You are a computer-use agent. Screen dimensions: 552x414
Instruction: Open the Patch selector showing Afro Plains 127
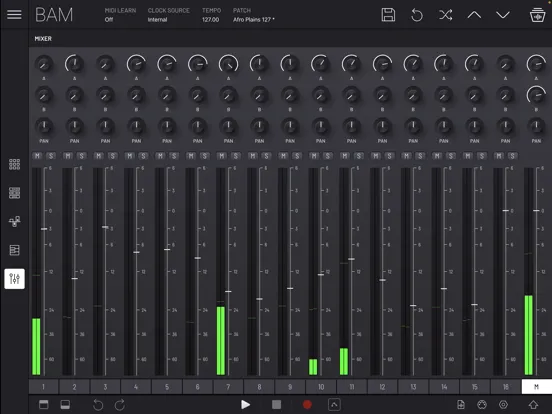pos(253,15)
